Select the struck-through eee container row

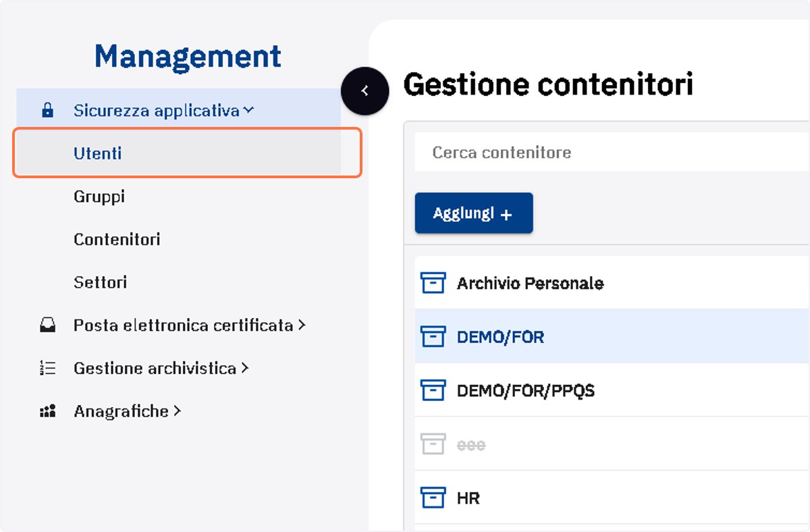tap(612, 444)
